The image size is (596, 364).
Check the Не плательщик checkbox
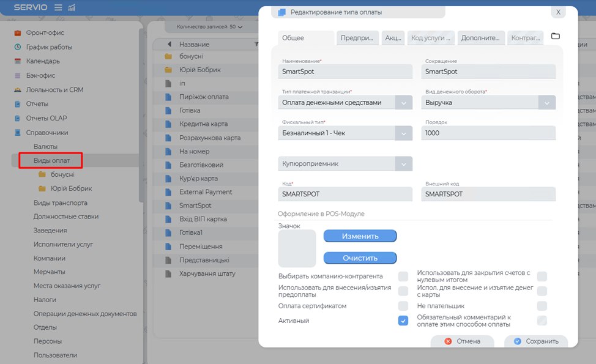542,306
